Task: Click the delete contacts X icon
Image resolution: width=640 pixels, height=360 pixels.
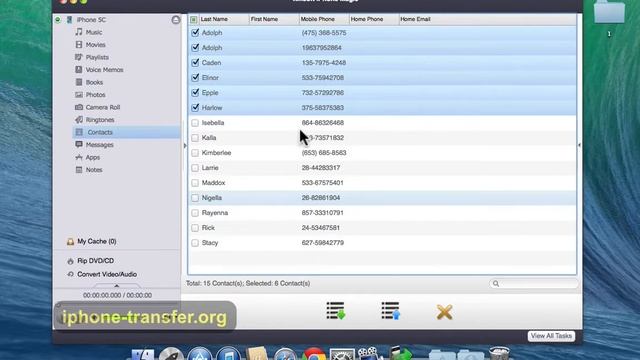Action: click(x=444, y=312)
